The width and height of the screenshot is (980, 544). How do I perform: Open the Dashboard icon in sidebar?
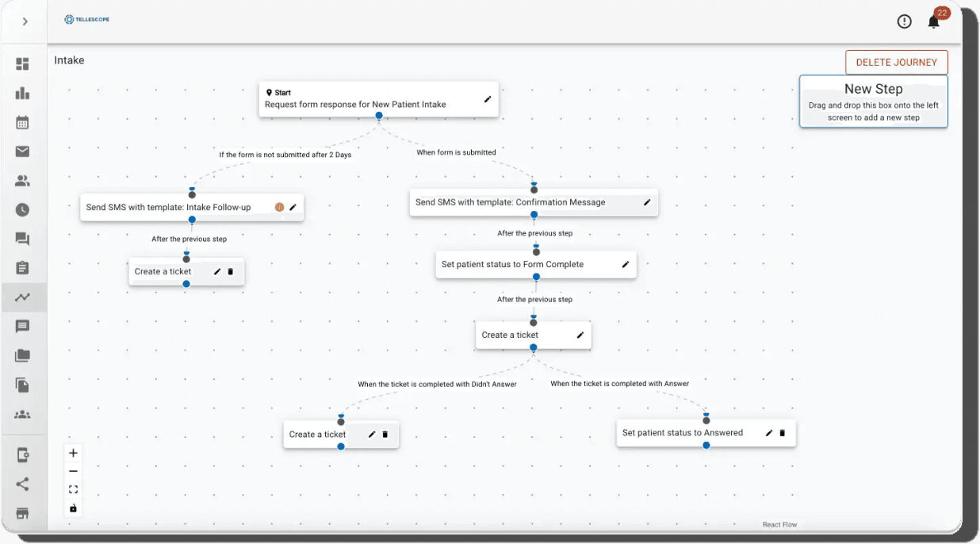[22, 64]
